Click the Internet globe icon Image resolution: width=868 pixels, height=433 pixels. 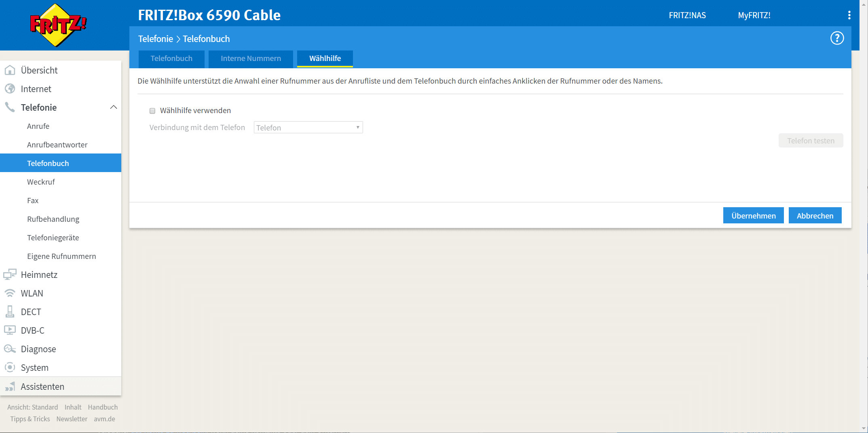point(10,89)
